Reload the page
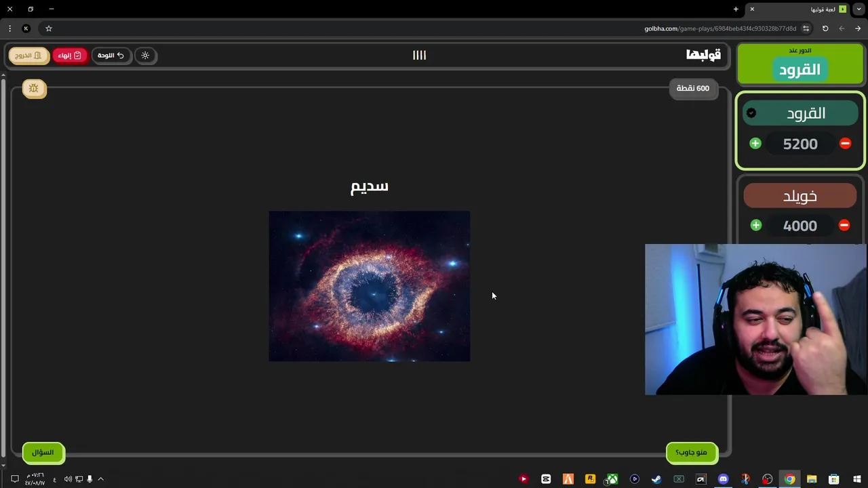Viewport: 868px width, 488px height. pos(825,28)
